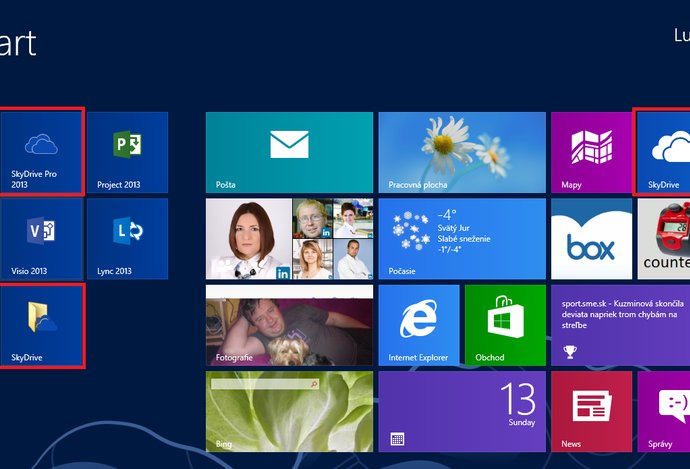
Task: Open the counter app tile
Action: [664, 239]
